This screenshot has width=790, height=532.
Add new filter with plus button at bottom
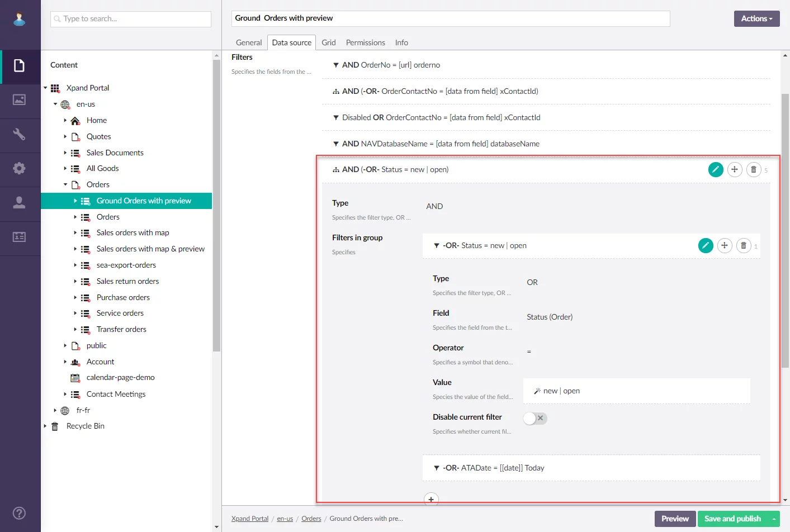click(x=431, y=500)
